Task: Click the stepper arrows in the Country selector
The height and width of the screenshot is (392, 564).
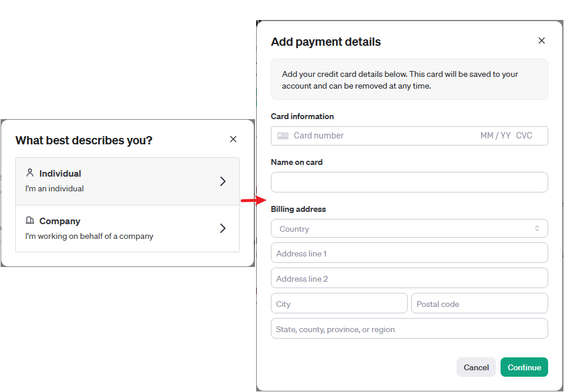Action: coord(537,228)
